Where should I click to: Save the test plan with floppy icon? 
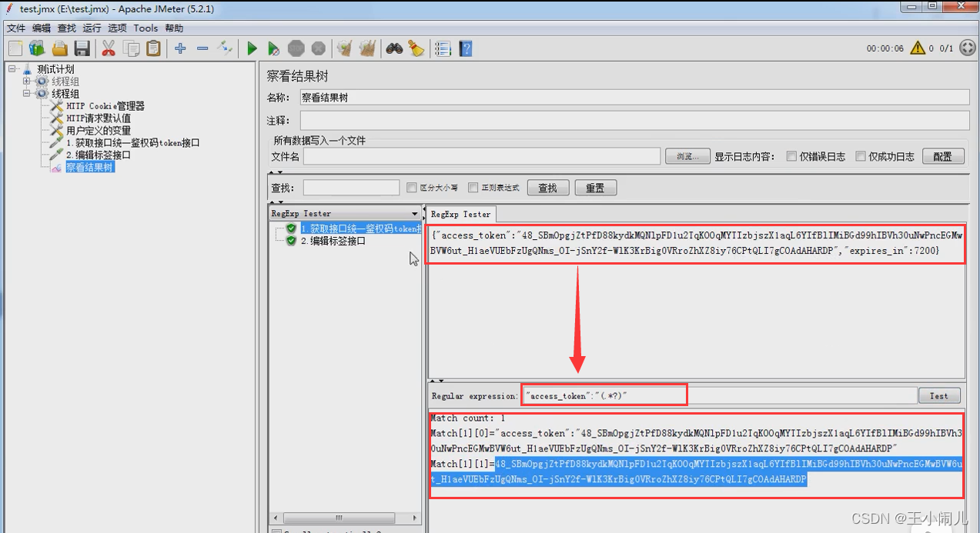pyautogui.click(x=82, y=48)
